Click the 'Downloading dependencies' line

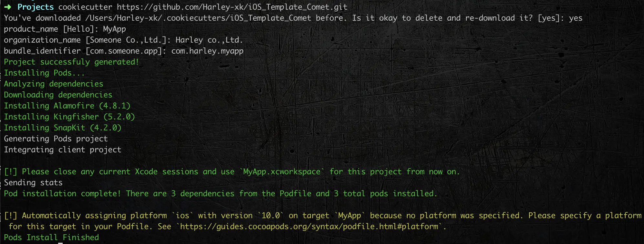coord(58,95)
